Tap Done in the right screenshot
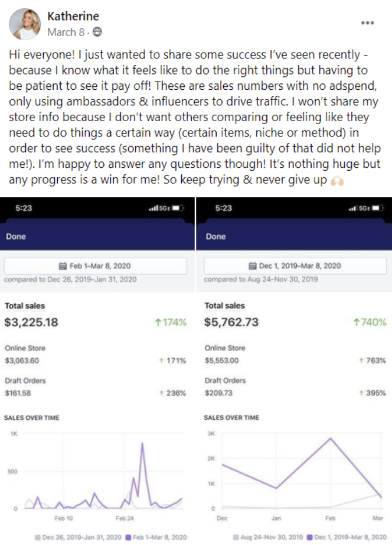392x545 pixels. coord(216,236)
